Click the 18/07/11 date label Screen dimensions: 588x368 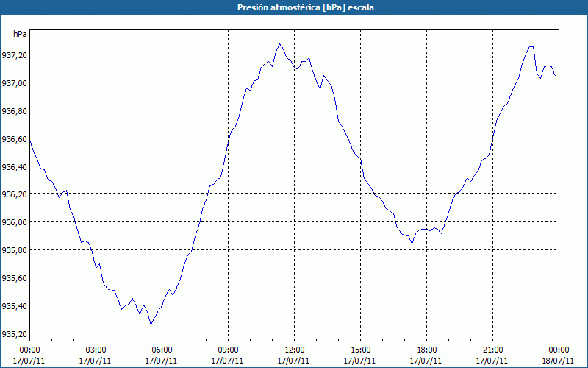pyautogui.click(x=559, y=361)
